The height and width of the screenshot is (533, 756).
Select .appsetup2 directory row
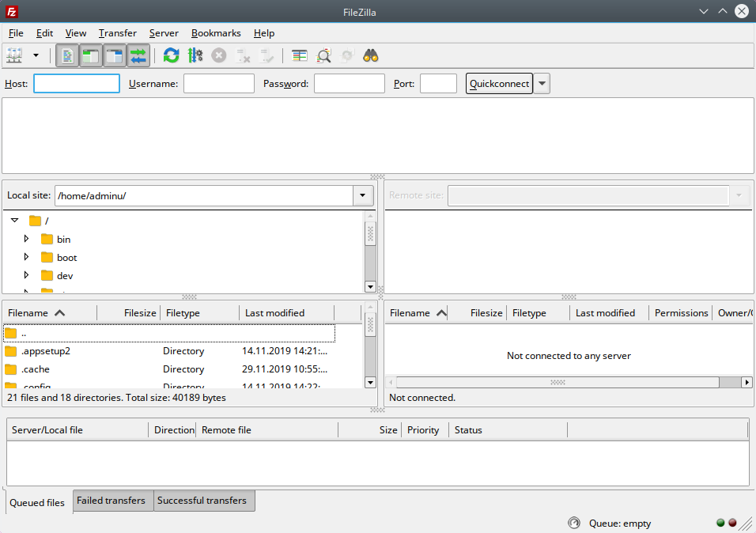[169, 351]
